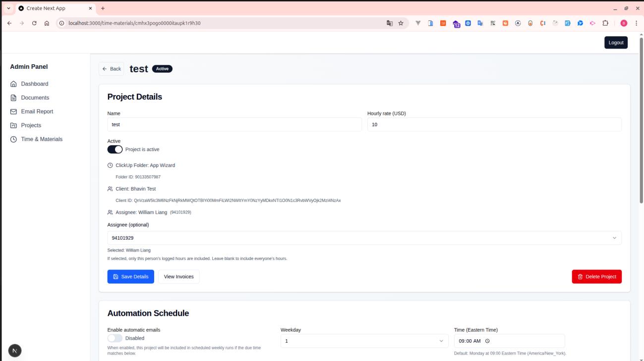
Task: Click the Time & Materials clock icon
Action: 14,139
